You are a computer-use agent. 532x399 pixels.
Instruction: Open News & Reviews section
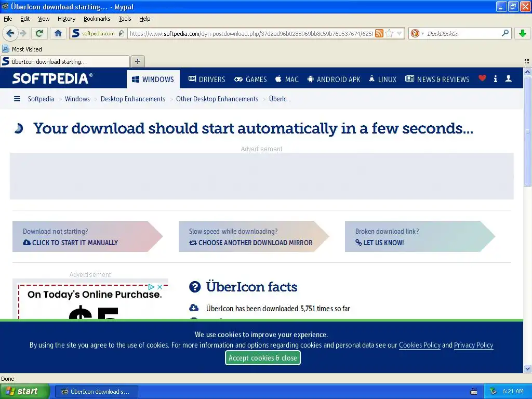437,79
